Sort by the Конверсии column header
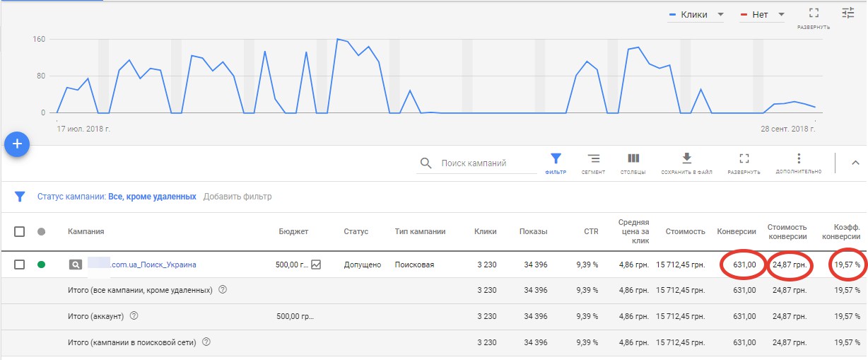This screenshot has width=868, height=360. pyautogui.click(x=737, y=231)
